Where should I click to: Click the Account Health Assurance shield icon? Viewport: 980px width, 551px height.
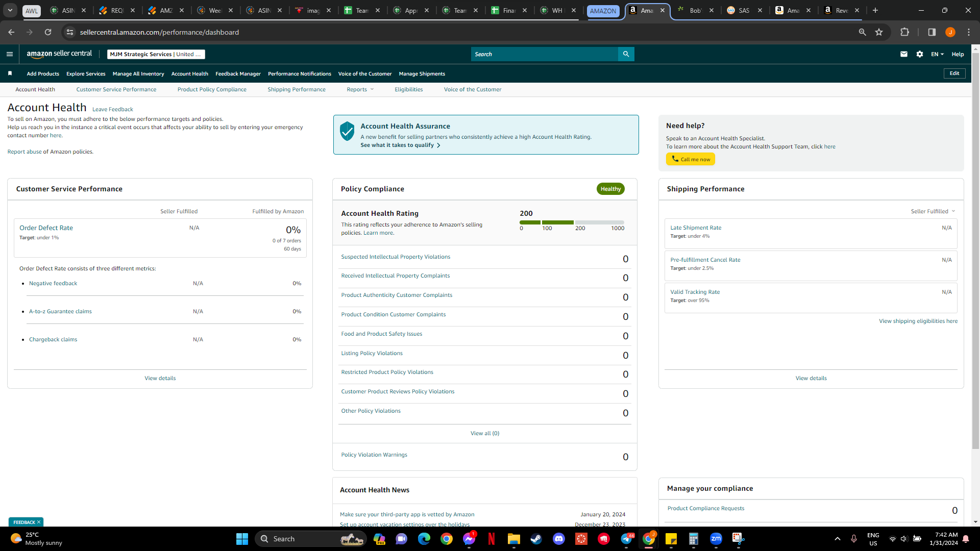347,131
